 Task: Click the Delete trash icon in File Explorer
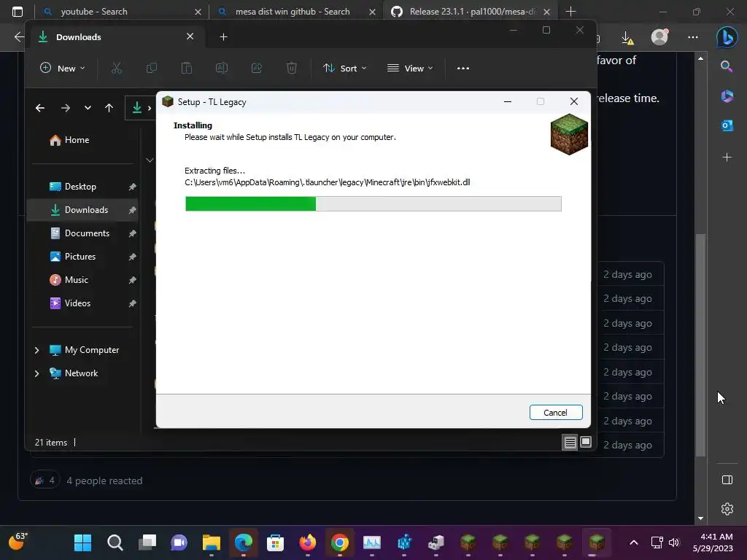(292, 68)
